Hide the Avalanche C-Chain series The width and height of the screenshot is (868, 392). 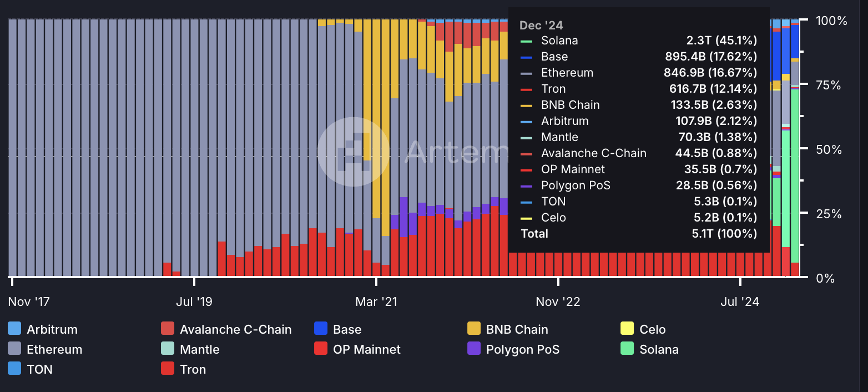coord(168,329)
